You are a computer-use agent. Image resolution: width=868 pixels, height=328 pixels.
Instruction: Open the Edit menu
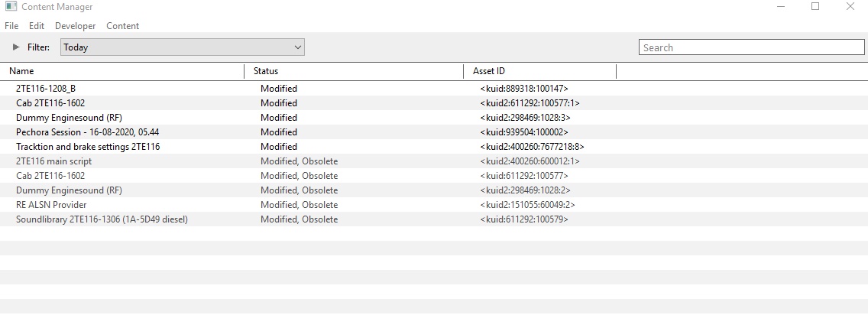tap(37, 26)
